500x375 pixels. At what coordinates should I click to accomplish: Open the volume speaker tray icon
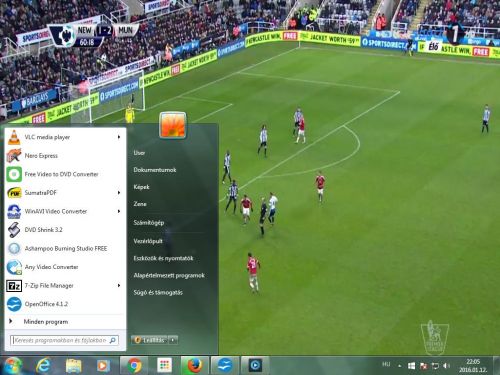point(446,366)
